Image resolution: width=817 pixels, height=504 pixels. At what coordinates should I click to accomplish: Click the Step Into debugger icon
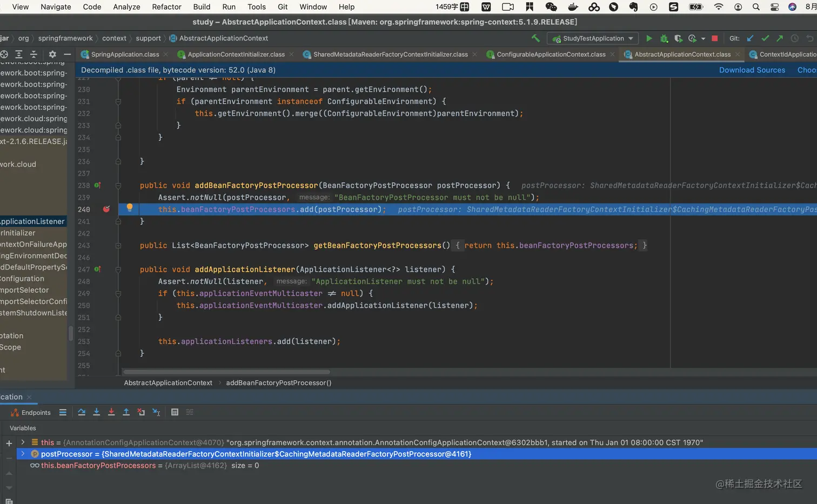pyautogui.click(x=97, y=412)
